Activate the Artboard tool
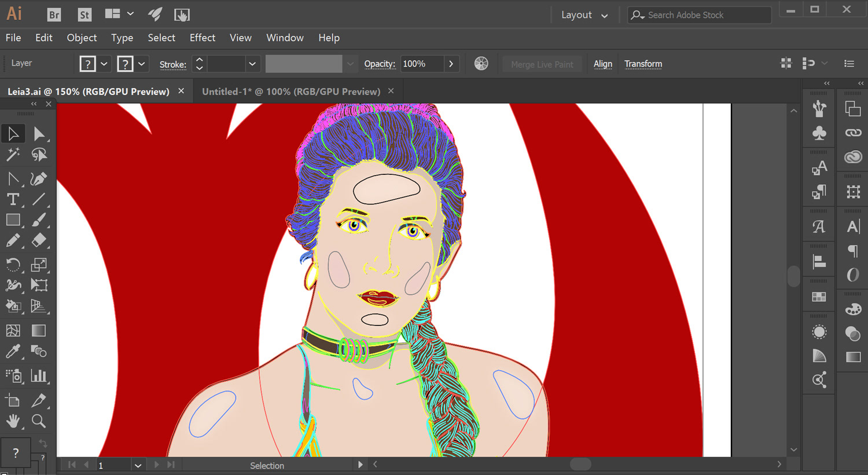The width and height of the screenshot is (868, 475). click(x=13, y=400)
